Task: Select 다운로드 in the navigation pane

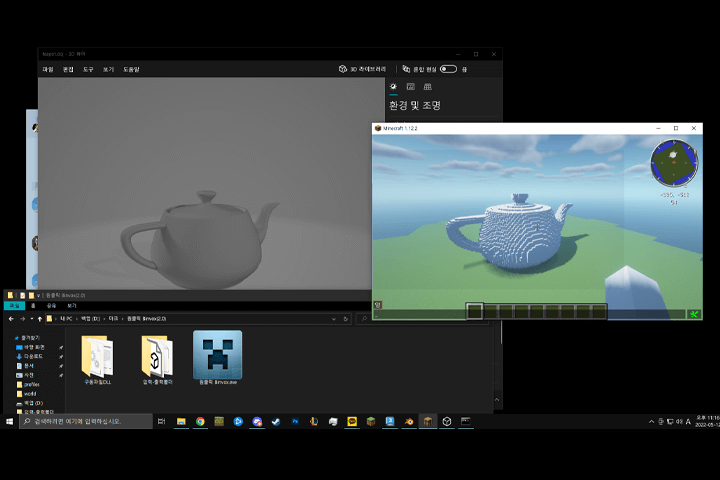Action: point(30,356)
